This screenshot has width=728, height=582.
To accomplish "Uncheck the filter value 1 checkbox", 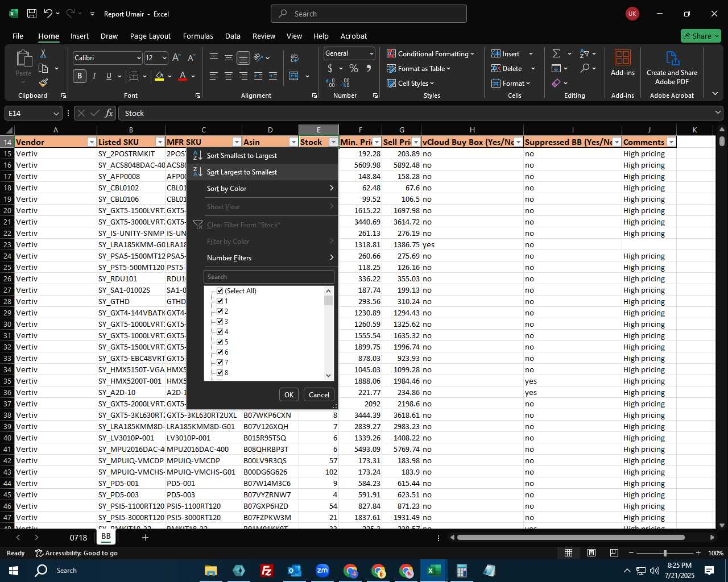I will (220, 301).
